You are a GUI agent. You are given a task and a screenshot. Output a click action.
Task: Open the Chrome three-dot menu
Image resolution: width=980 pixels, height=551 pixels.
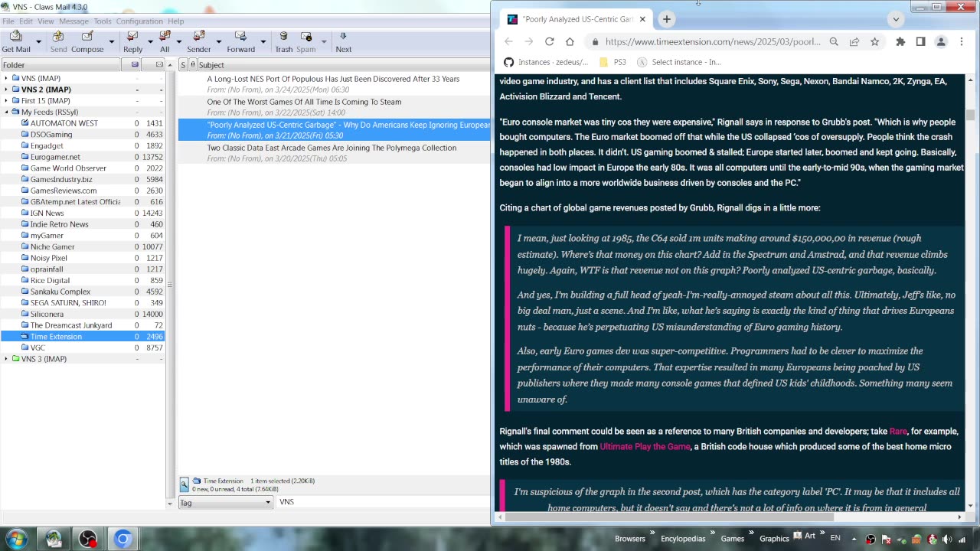click(962, 42)
